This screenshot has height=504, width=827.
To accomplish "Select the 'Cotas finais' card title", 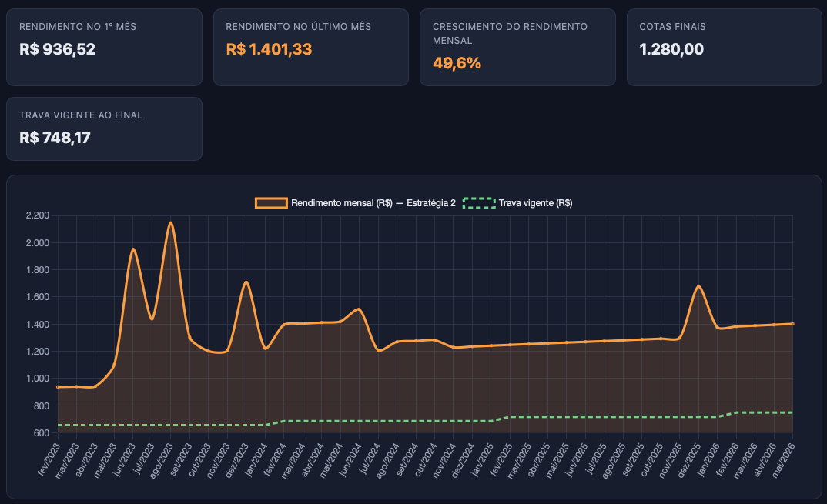I will pos(672,26).
